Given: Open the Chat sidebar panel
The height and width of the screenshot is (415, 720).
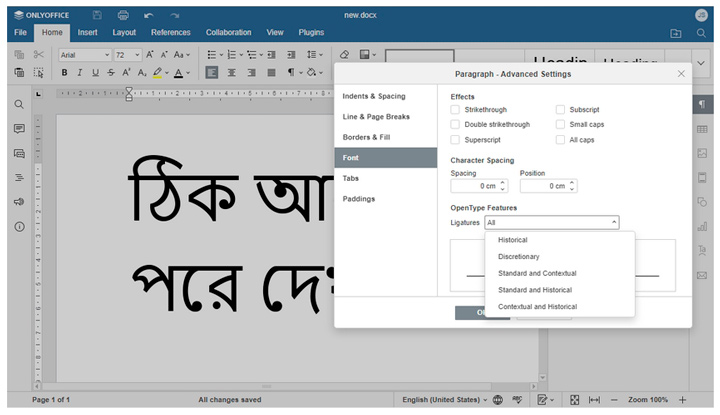Looking at the screenshot, I should 19,153.
